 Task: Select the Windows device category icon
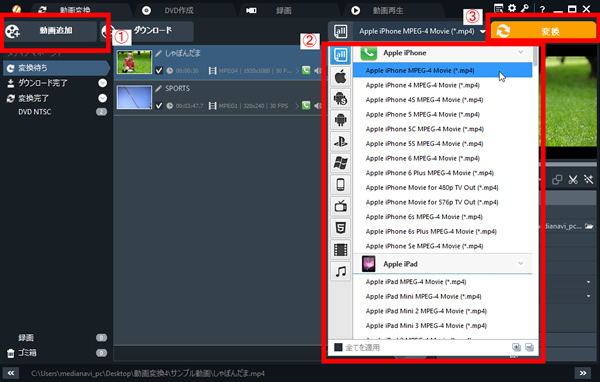[341, 163]
